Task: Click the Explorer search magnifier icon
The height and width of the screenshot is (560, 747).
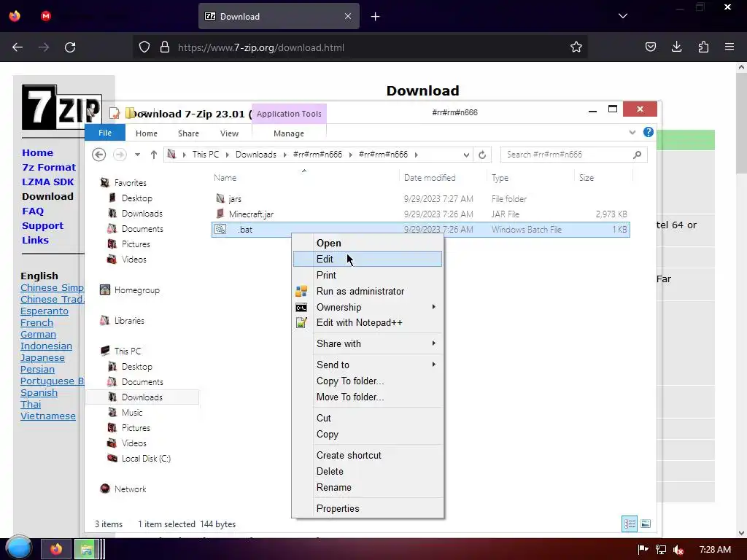Action: coord(637,155)
